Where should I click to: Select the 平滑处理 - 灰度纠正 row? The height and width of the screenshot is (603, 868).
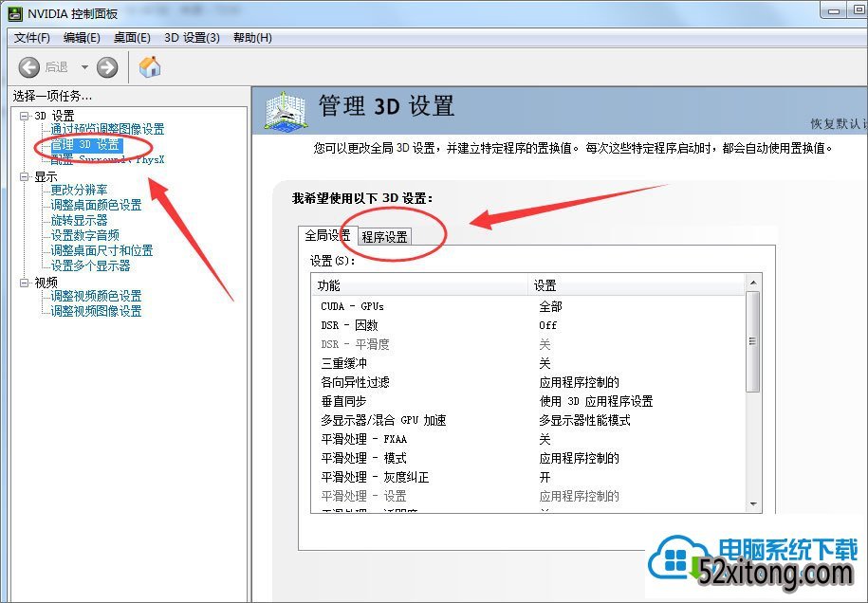528,477
